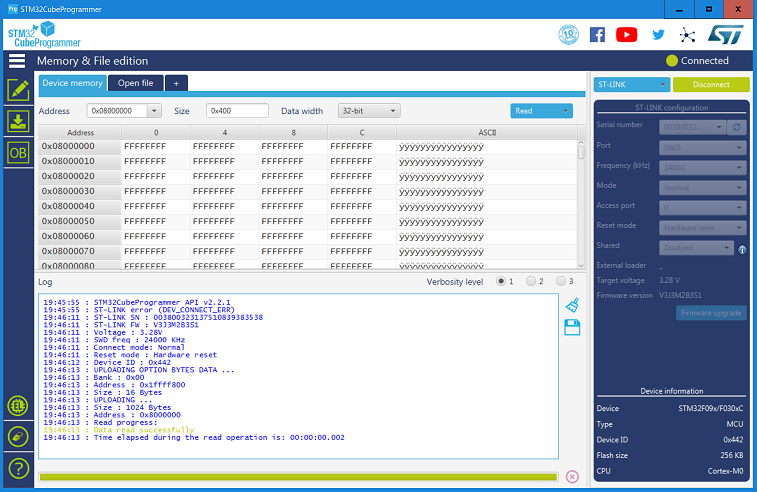Show info about Shared mode
The image size is (757, 492).
click(x=742, y=250)
